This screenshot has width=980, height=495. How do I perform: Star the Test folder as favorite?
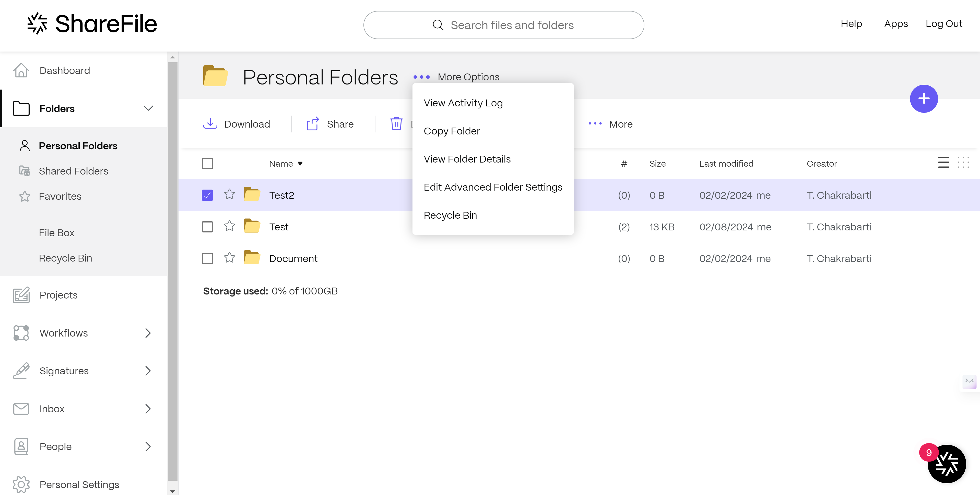229,226
